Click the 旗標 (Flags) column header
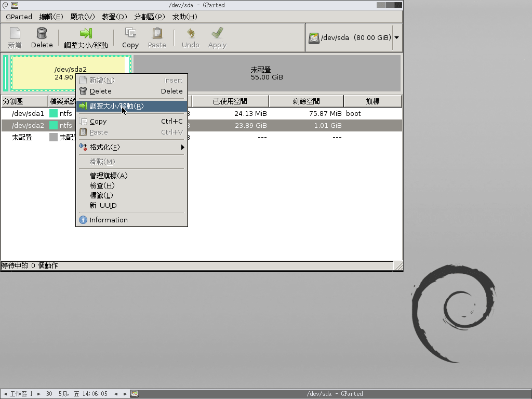 point(372,101)
